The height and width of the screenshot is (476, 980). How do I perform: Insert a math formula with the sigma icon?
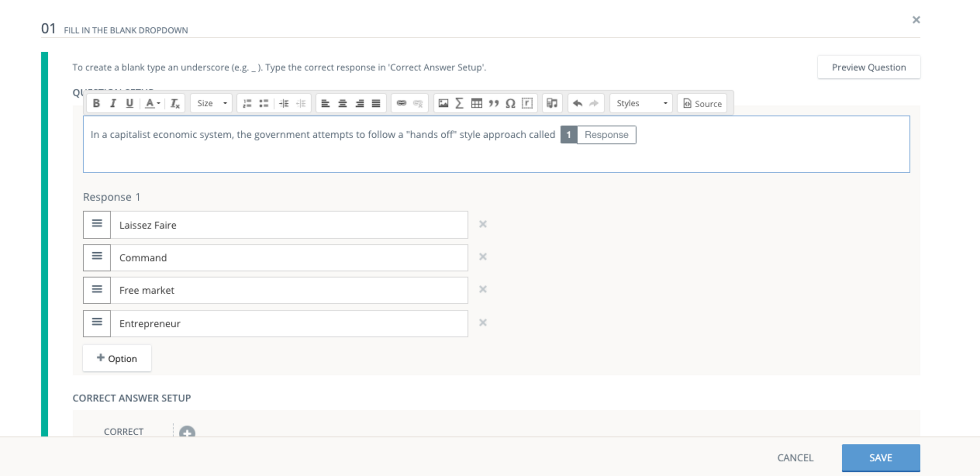[x=459, y=103]
